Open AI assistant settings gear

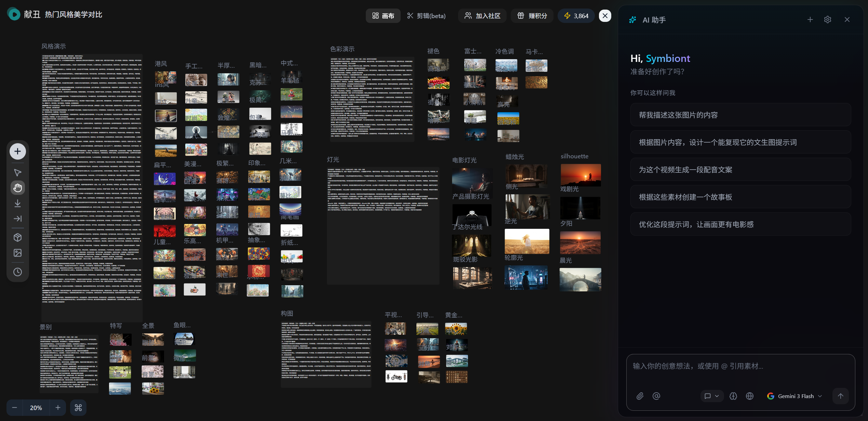[828, 19]
